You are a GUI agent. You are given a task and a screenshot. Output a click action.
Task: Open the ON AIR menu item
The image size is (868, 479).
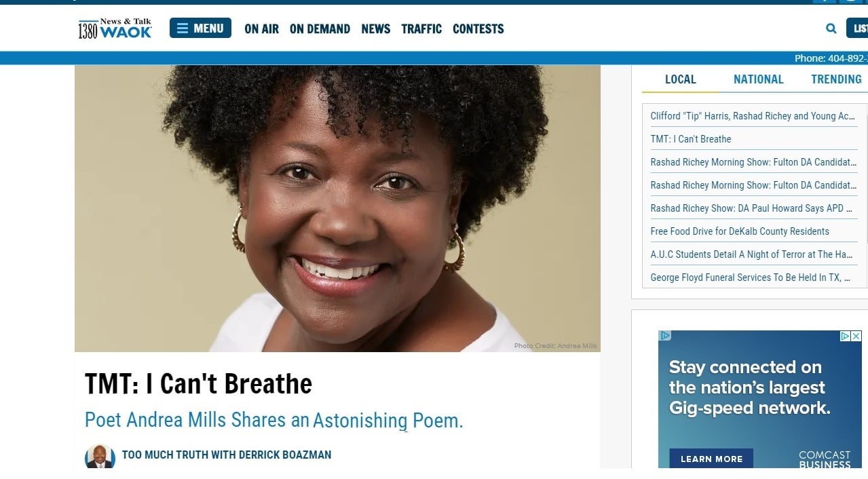262,28
